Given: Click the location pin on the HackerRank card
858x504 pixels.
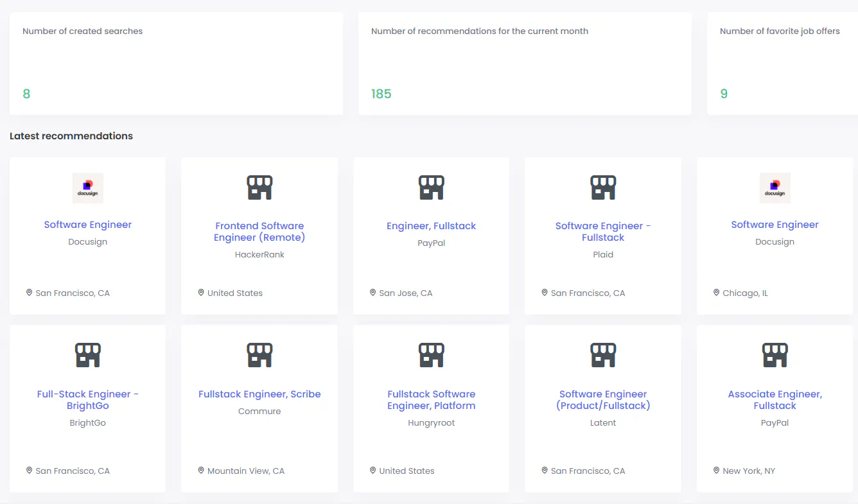Looking at the screenshot, I should [x=201, y=293].
